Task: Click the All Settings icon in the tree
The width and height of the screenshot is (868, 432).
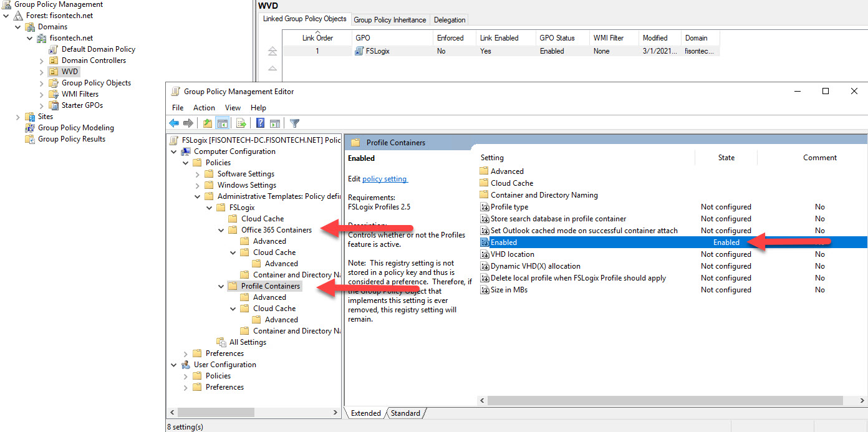Action: 221,342
